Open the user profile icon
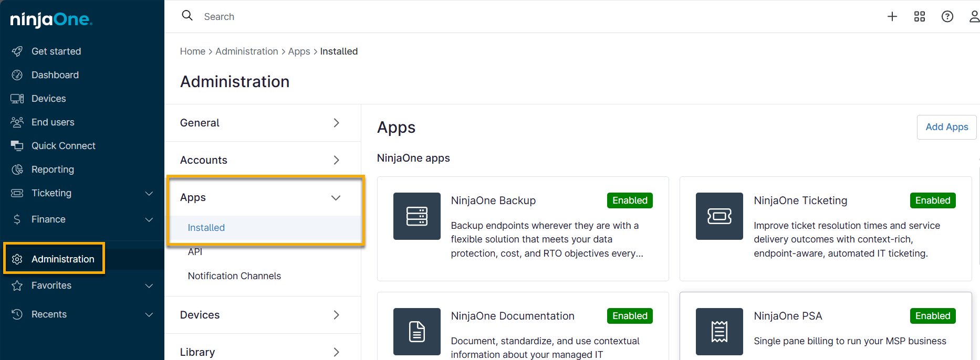 (974, 17)
